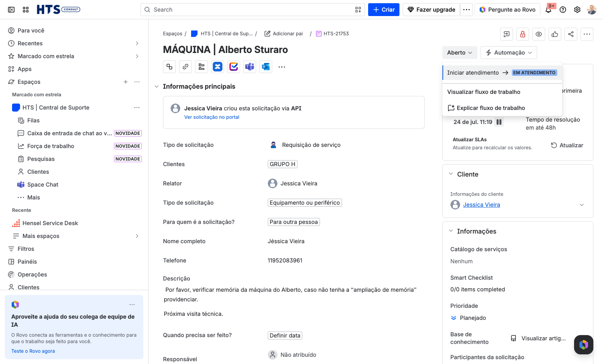Click Definir data field
This screenshot has width=603, height=364.
[x=285, y=336]
